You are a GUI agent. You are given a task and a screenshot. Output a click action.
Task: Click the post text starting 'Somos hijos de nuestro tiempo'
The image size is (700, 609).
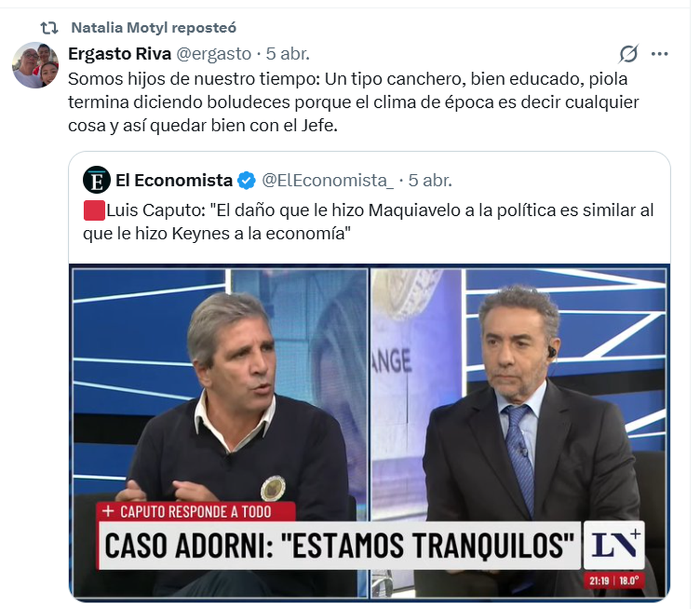pyautogui.click(x=353, y=101)
